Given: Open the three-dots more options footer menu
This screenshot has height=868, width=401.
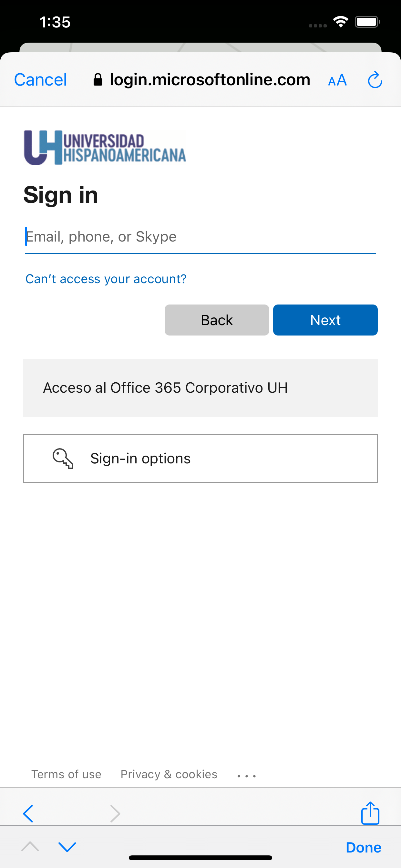Looking at the screenshot, I should click(x=247, y=776).
